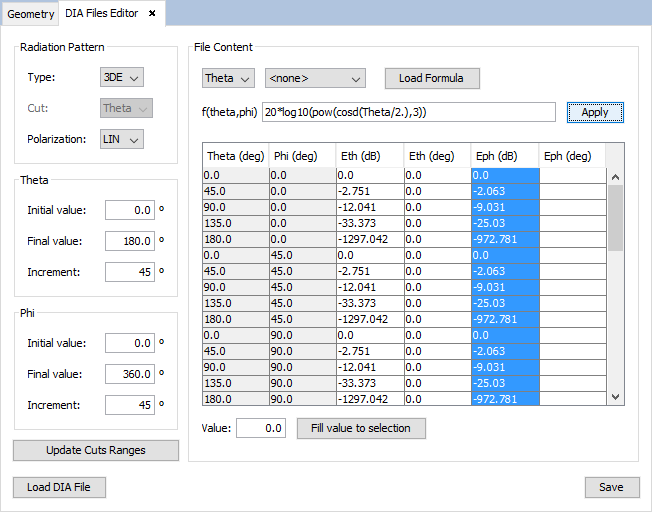652x512 pixels.
Task: Click Fill value to selection button
Action: [361, 428]
